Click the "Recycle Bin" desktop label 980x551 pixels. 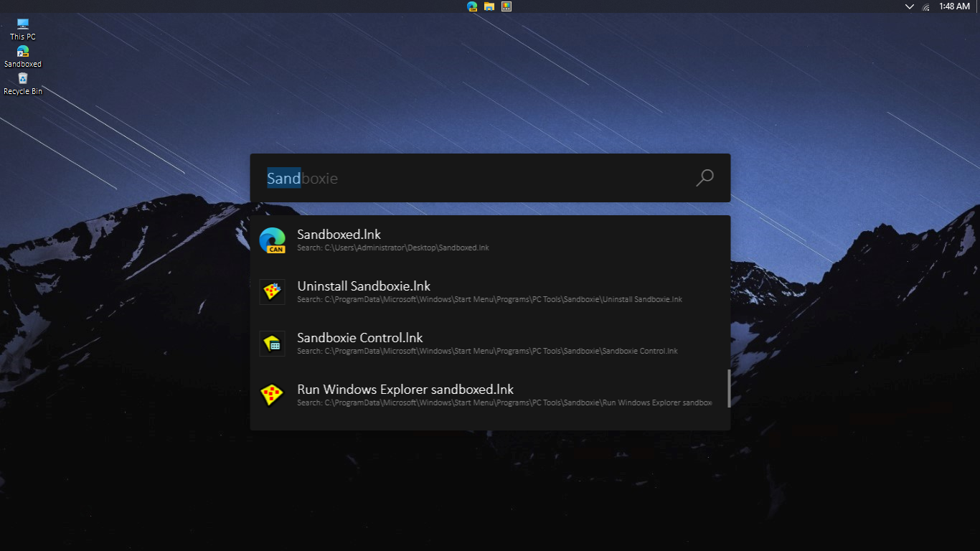(23, 92)
